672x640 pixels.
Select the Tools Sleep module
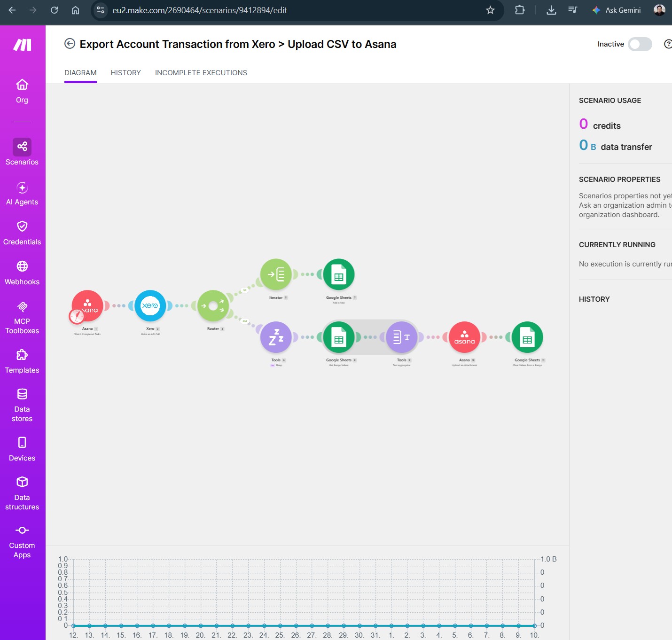click(276, 337)
